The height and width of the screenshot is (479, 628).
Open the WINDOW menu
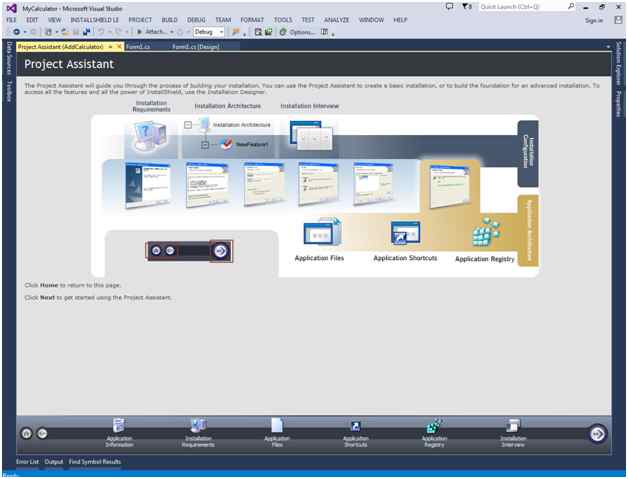(371, 20)
